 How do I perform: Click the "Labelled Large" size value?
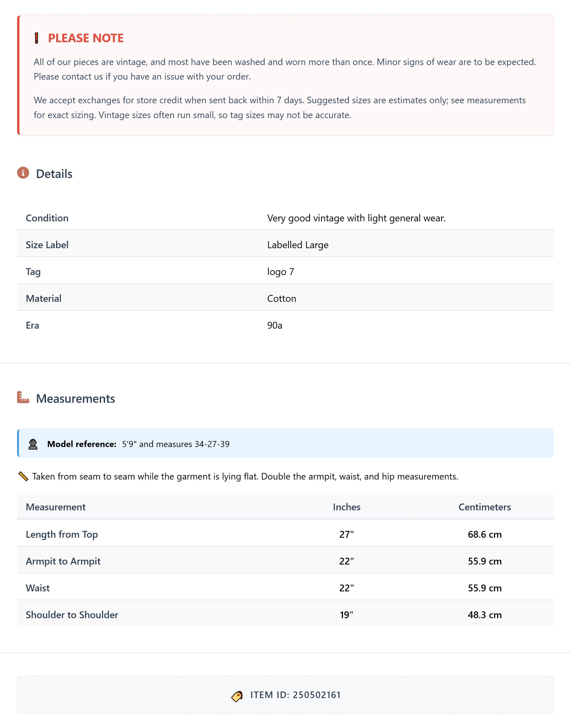click(298, 245)
